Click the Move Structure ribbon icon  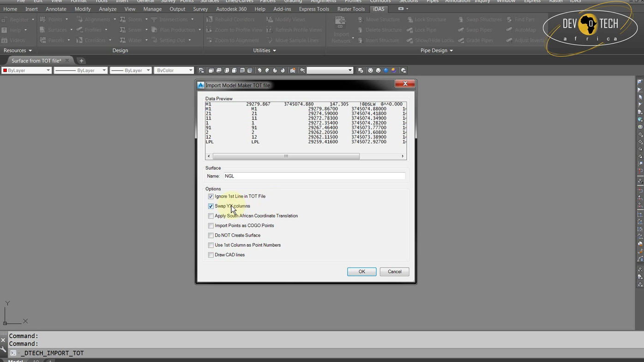[x=361, y=19]
